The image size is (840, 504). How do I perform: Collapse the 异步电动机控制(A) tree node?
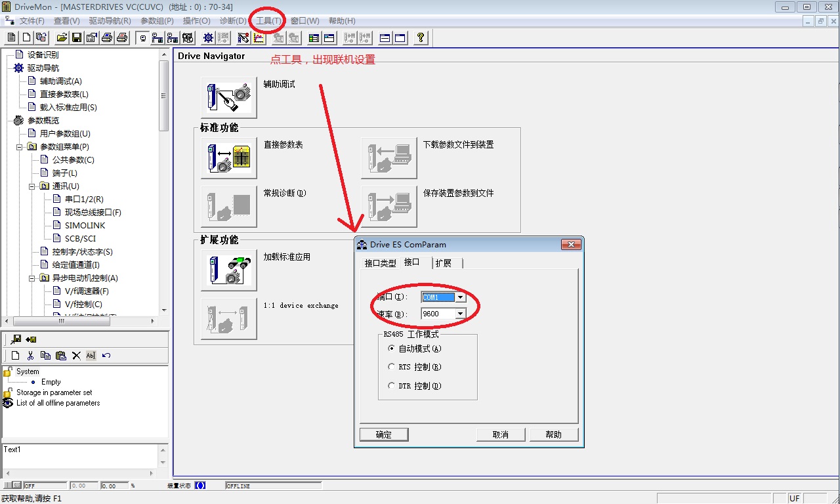coord(33,278)
